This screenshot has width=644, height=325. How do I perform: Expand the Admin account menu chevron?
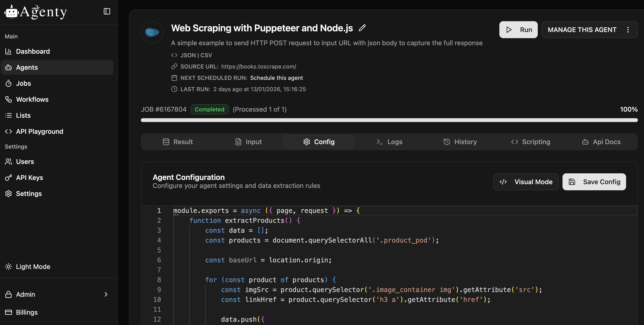point(106,294)
